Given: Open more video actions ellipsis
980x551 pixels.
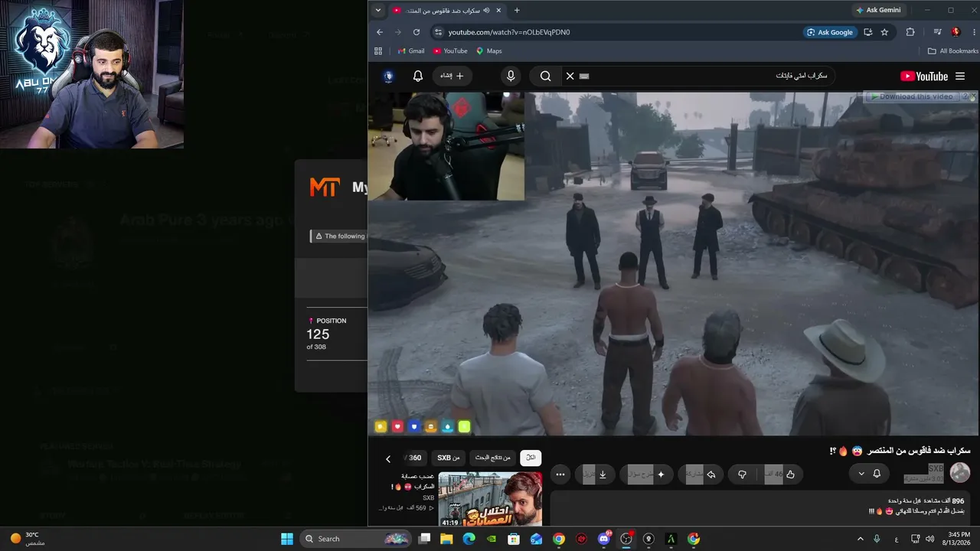Looking at the screenshot, I should point(560,474).
